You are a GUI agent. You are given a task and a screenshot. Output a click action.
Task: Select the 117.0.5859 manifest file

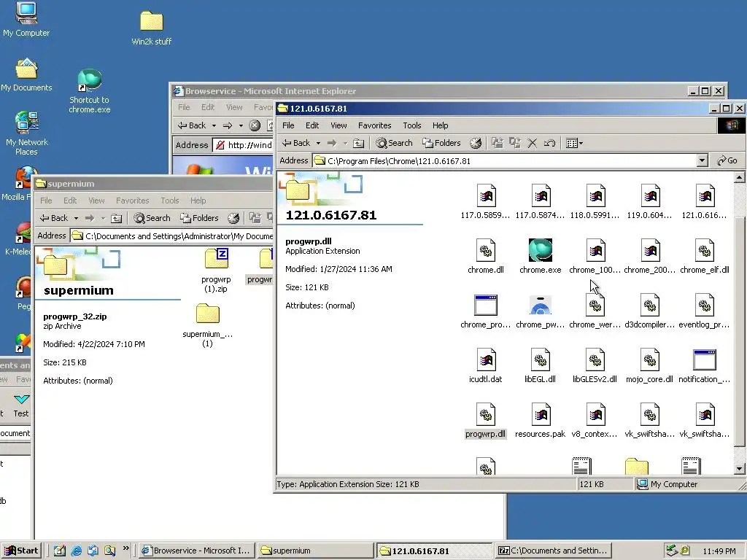pyautogui.click(x=485, y=201)
